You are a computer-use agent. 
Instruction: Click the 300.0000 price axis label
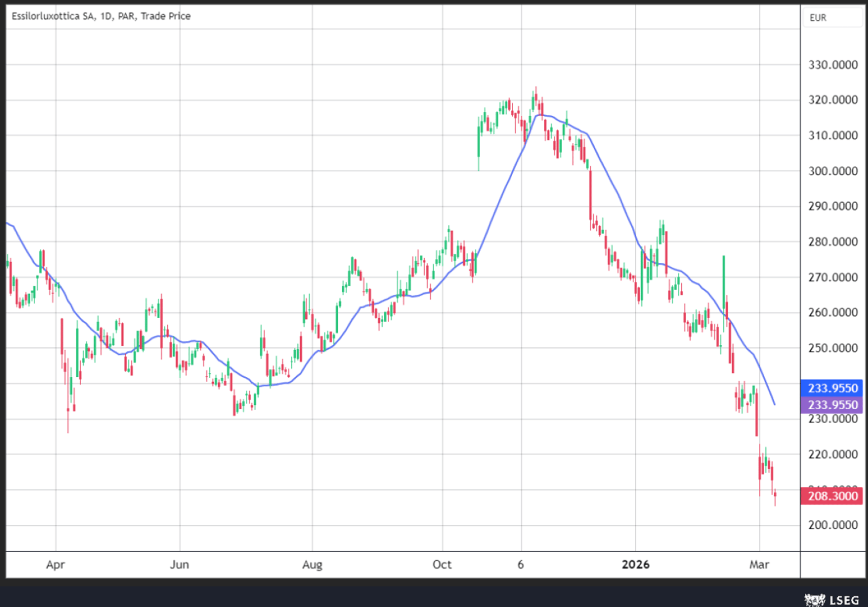pos(833,171)
